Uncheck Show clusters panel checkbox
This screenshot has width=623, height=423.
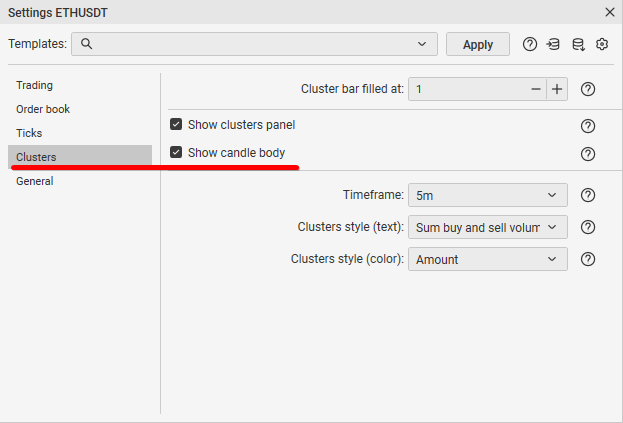click(176, 125)
